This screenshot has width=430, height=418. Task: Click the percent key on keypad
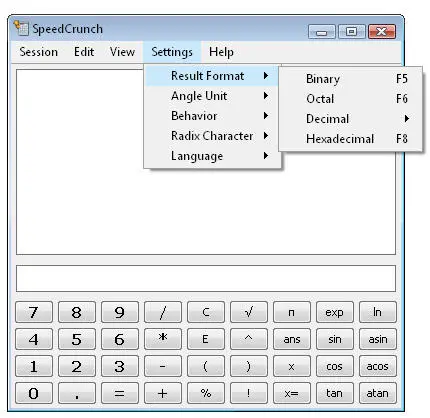click(206, 393)
